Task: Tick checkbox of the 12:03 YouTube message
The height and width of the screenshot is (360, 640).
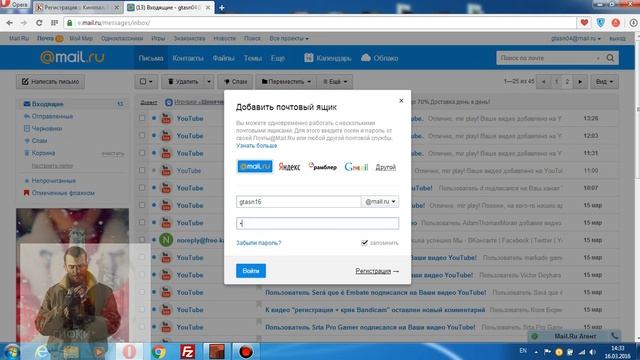Action: [x=142, y=135]
